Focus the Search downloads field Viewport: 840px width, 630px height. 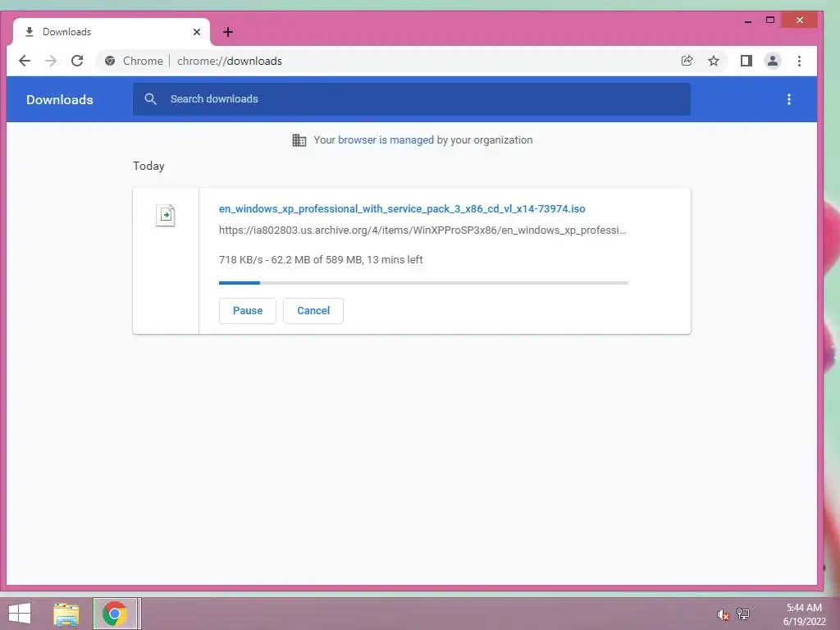tap(412, 99)
